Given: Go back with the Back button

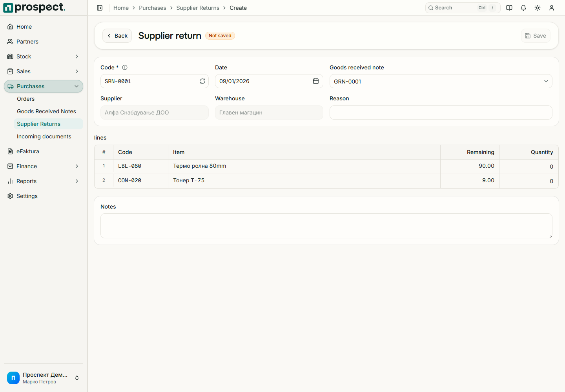Looking at the screenshot, I should [x=117, y=36].
